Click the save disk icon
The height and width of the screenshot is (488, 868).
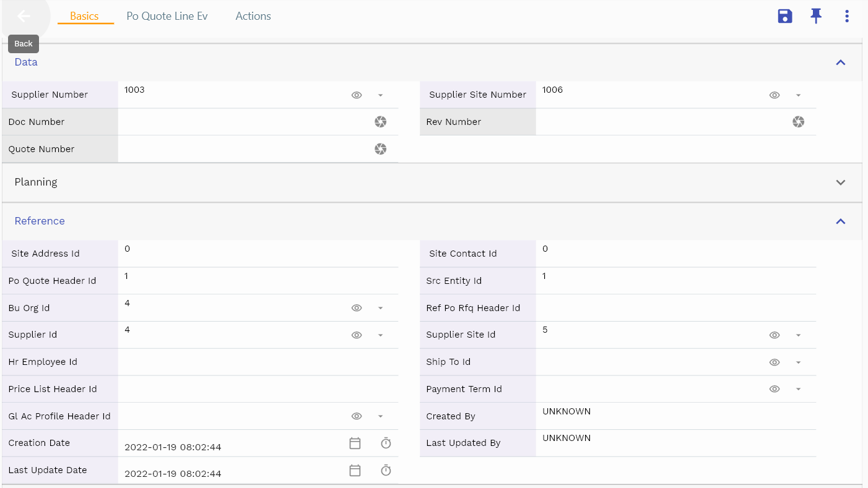click(785, 17)
